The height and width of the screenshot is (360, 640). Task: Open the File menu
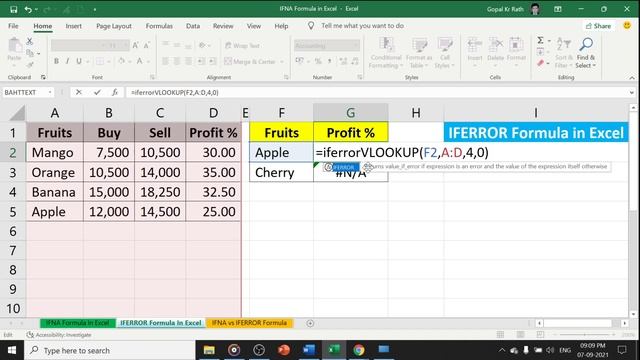pos(13,26)
